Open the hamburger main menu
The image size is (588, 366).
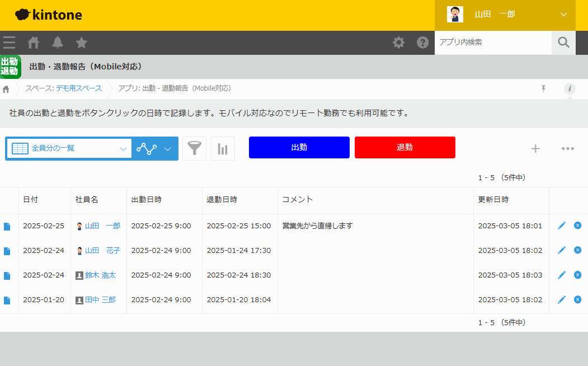9,43
